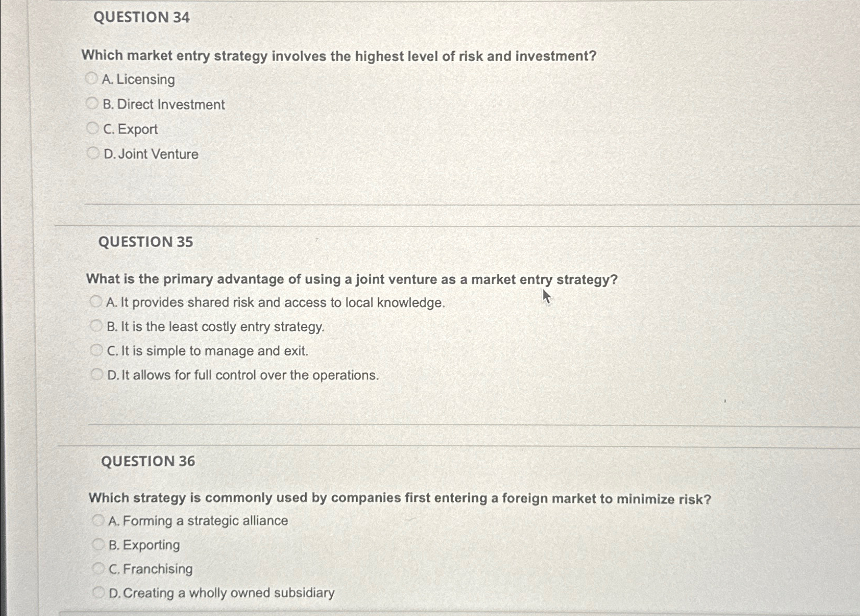Select A. shared risk and local knowledge option
Screen dimensions: 860x616
[x=96, y=300]
